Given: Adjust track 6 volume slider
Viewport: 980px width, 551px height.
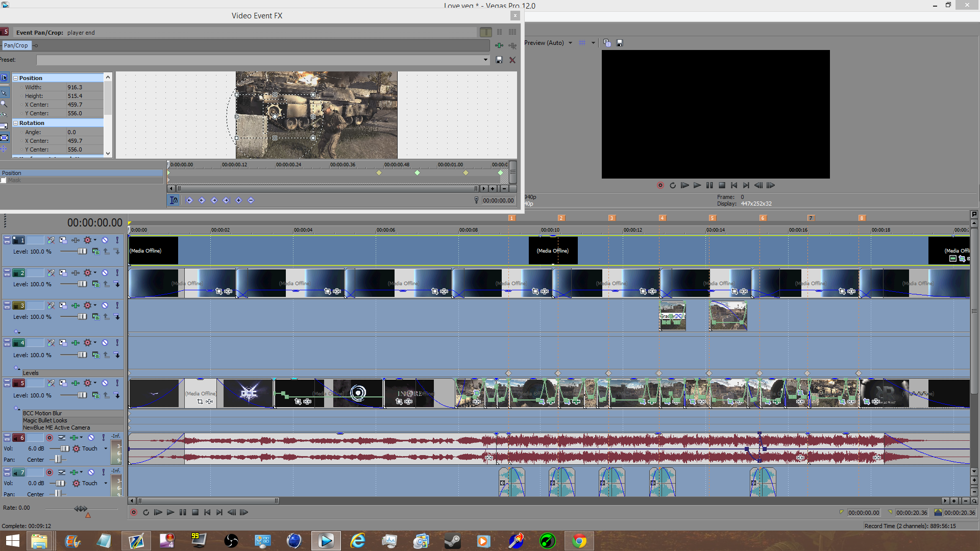Looking at the screenshot, I should click(x=65, y=449).
